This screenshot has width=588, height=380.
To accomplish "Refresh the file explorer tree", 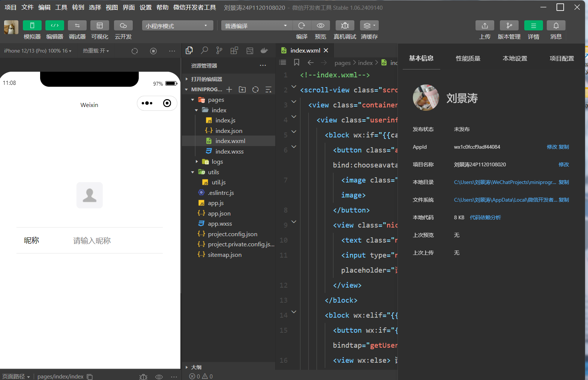I will pos(255,89).
